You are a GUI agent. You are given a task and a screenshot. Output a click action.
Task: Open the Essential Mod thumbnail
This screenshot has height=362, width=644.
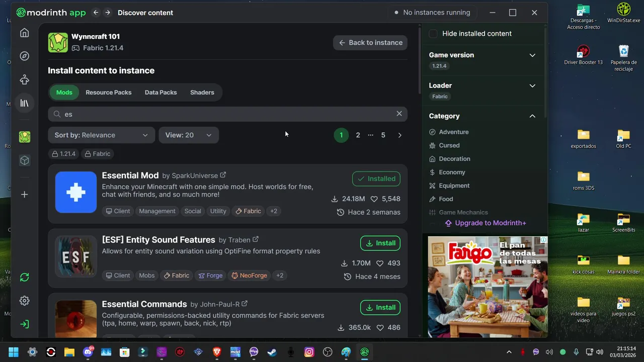[x=76, y=192]
